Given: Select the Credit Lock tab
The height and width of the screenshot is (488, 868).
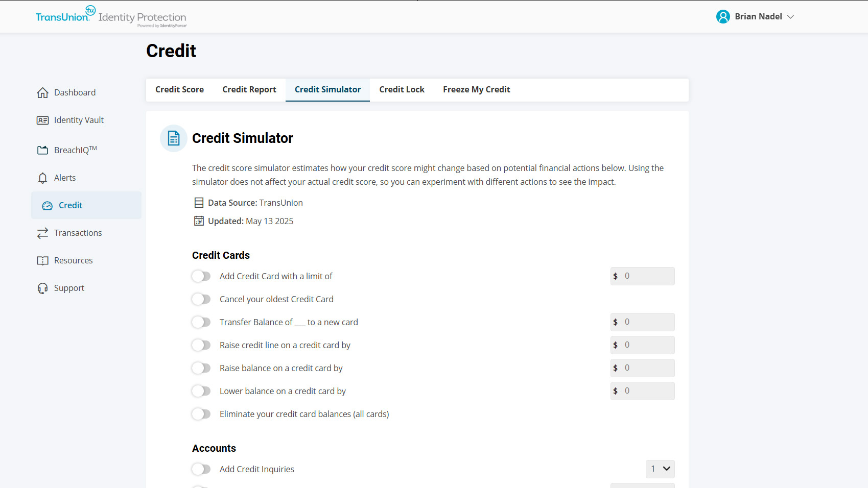Looking at the screenshot, I should [402, 90].
